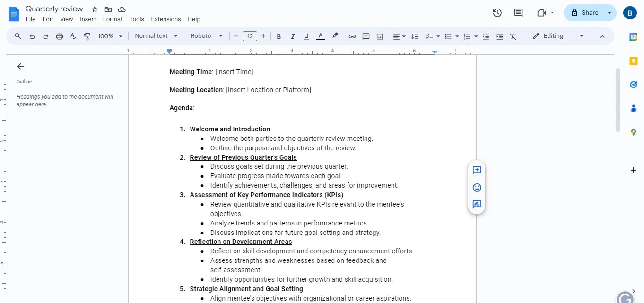The height and width of the screenshot is (303, 644).
Task: Open the Google Maps side panel
Action: tap(634, 132)
